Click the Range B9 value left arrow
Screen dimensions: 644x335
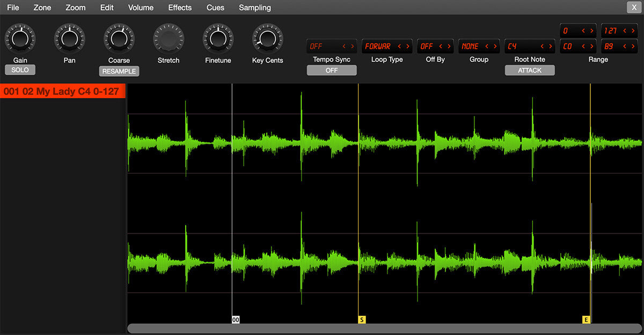click(625, 47)
